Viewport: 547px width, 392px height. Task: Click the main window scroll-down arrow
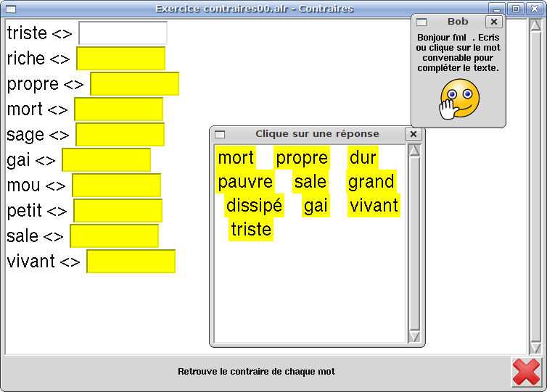pyautogui.click(x=535, y=347)
